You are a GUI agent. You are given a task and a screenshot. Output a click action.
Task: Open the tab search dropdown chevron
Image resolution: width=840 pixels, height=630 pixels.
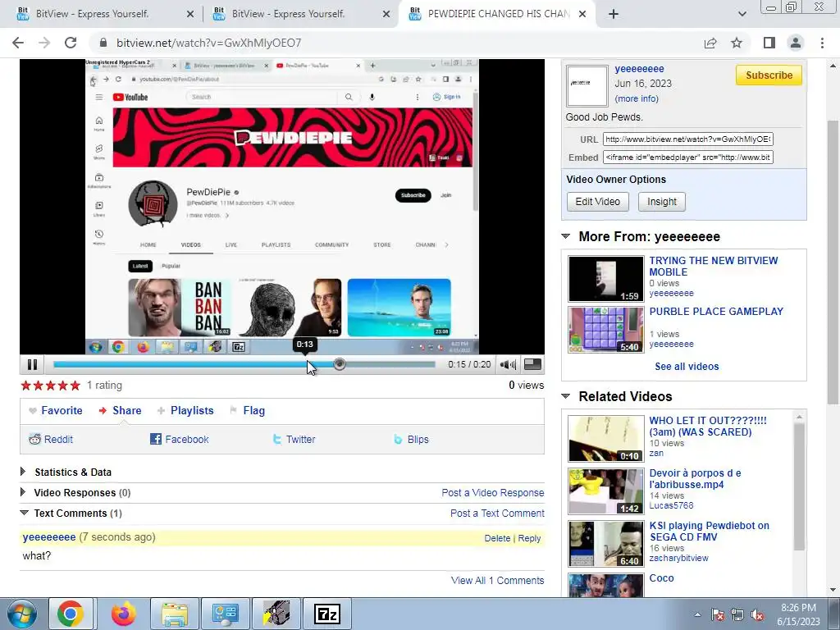(x=742, y=14)
